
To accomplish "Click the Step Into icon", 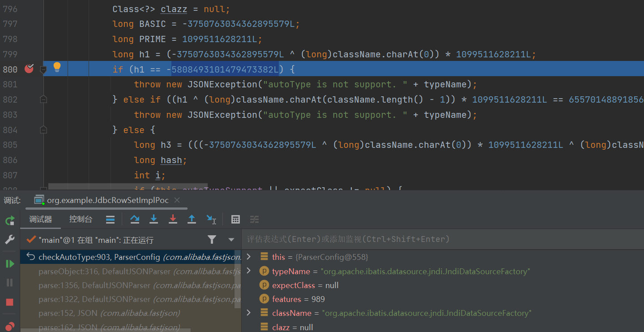I will 154,219.
